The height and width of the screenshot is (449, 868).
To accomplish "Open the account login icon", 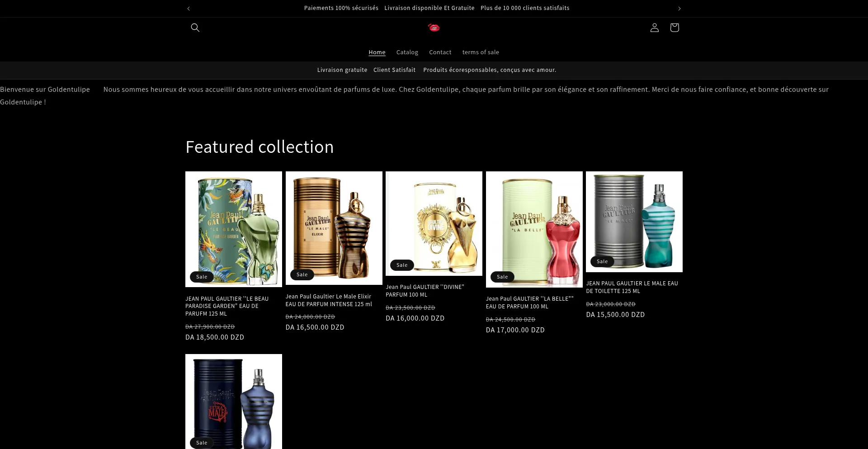I will (x=654, y=28).
